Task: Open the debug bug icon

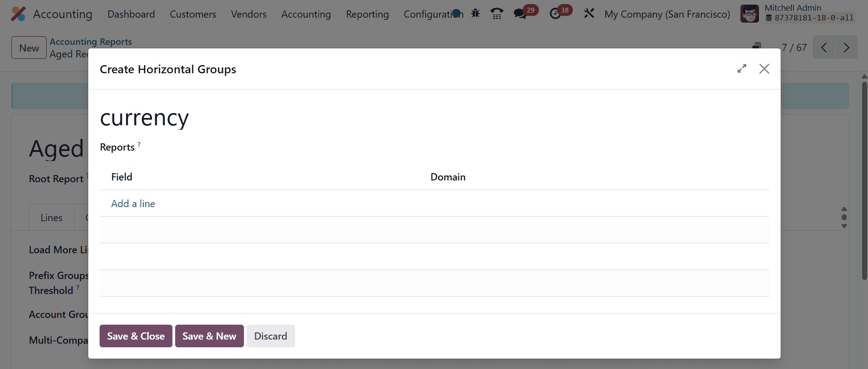Action: [x=475, y=14]
